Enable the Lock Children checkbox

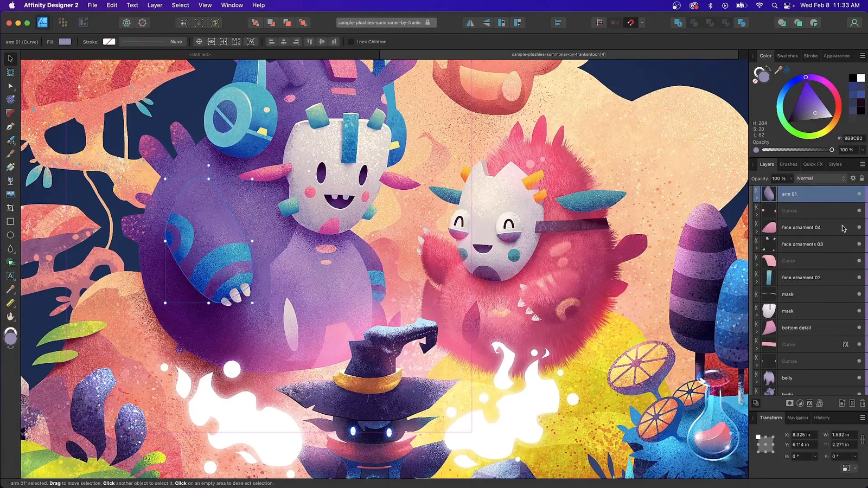[x=352, y=41]
